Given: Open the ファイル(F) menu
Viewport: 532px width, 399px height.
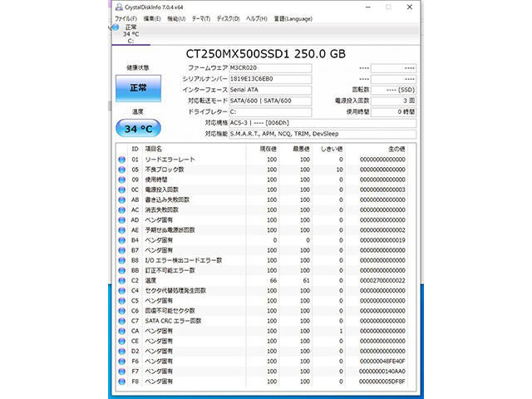Looking at the screenshot, I should pyautogui.click(x=126, y=18).
